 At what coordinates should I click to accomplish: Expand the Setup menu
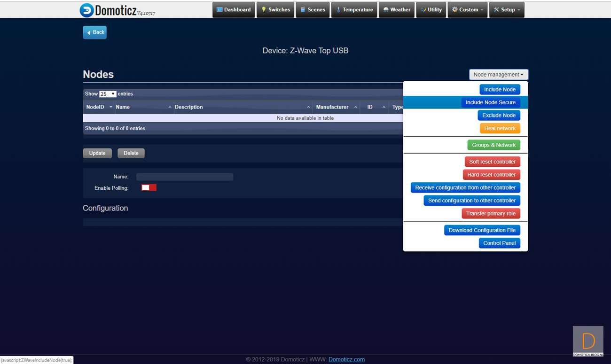point(507,10)
